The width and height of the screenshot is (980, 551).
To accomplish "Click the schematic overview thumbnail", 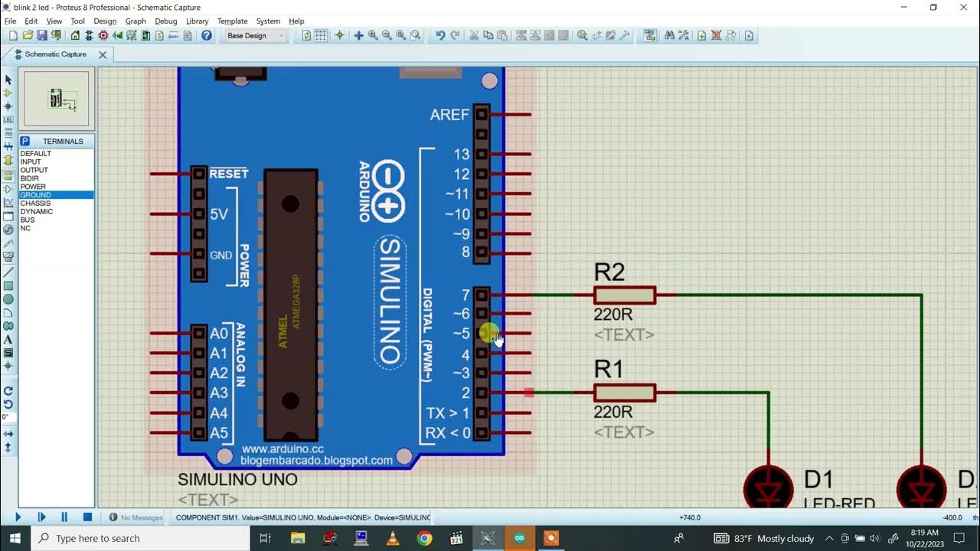I will pyautogui.click(x=56, y=99).
